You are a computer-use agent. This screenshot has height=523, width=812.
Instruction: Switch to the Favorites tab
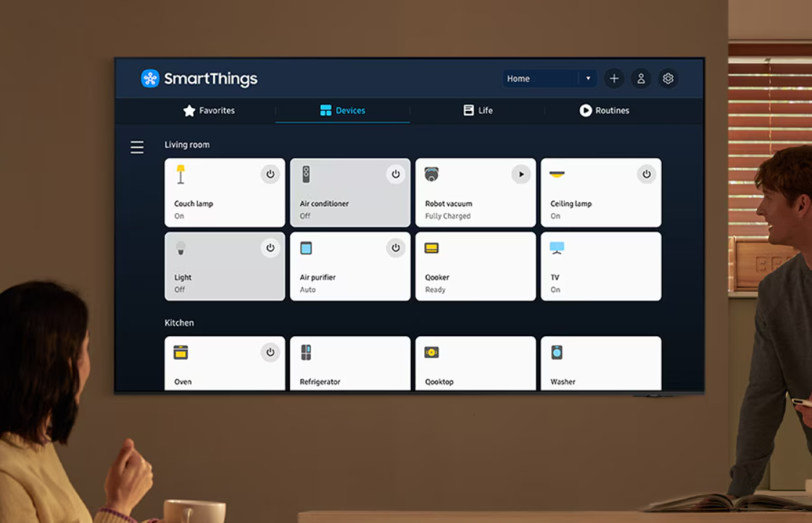click(209, 110)
